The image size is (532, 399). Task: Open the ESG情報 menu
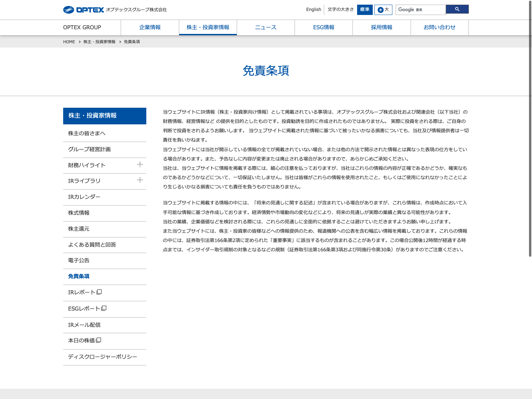(324, 28)
